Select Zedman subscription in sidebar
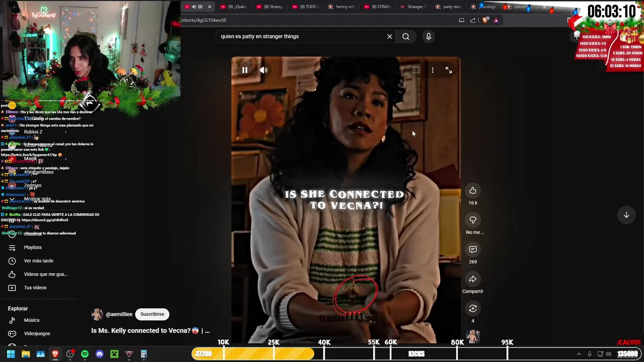This screenshot has width=644, height=362. coord(33,186)
